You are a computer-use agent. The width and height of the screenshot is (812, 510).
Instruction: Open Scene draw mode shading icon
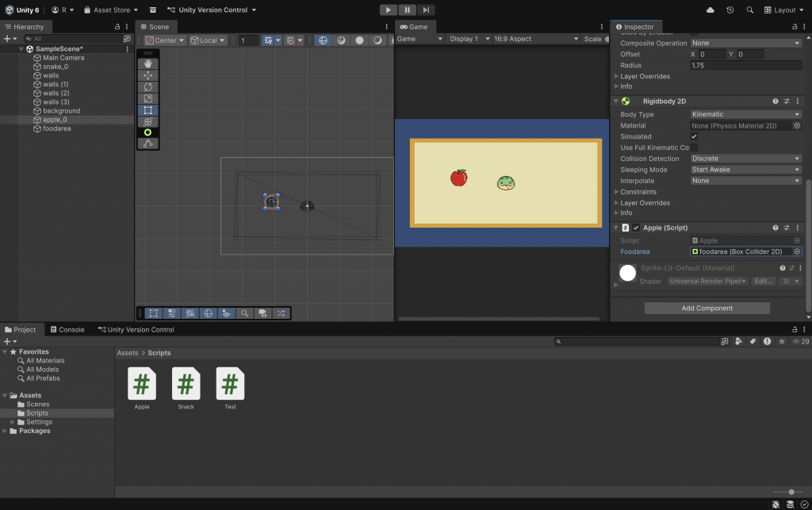[x=341, y=40]
